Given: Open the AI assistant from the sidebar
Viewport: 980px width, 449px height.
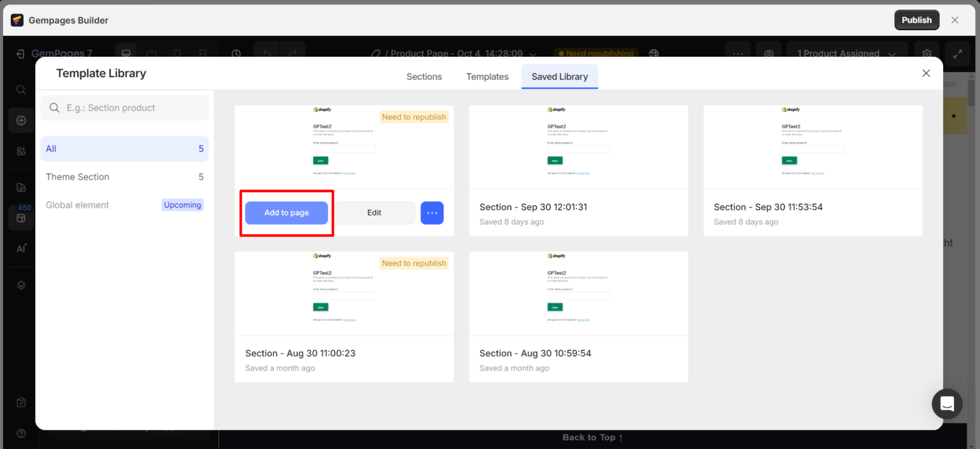Looking at the screenshot, I should [21, 249].
